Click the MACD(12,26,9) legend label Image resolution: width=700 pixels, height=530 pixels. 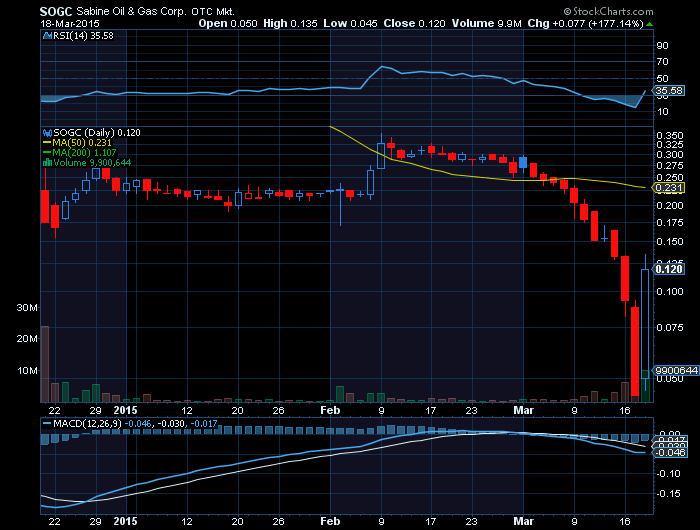click(x=87, y=423)
